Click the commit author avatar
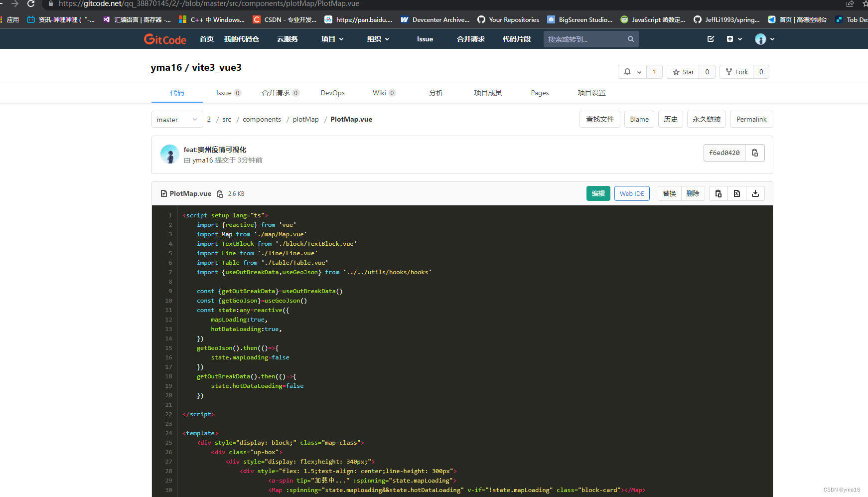This screenshot has width=868, height=497. point(170,154)
